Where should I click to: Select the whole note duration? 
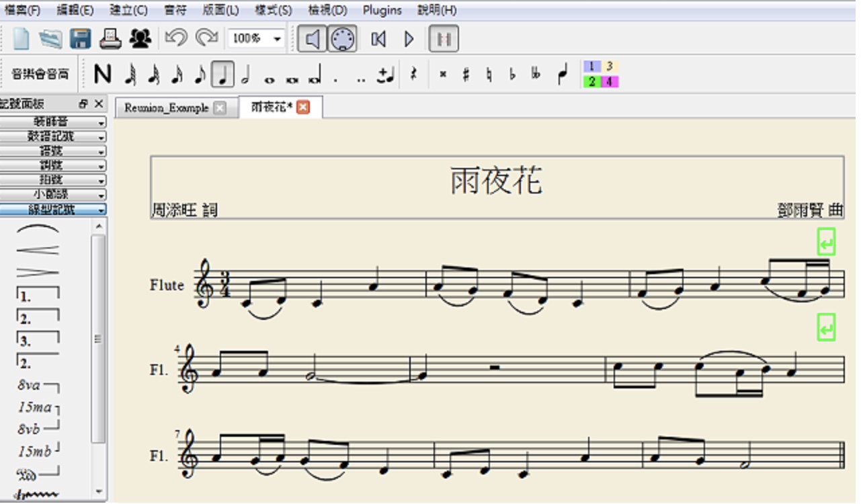pyautogui.click(x=270, y=79)
